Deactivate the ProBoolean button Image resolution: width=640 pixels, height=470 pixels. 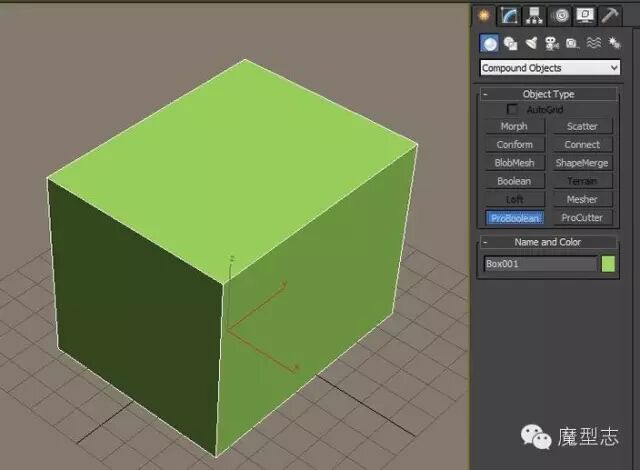point(514,218)
